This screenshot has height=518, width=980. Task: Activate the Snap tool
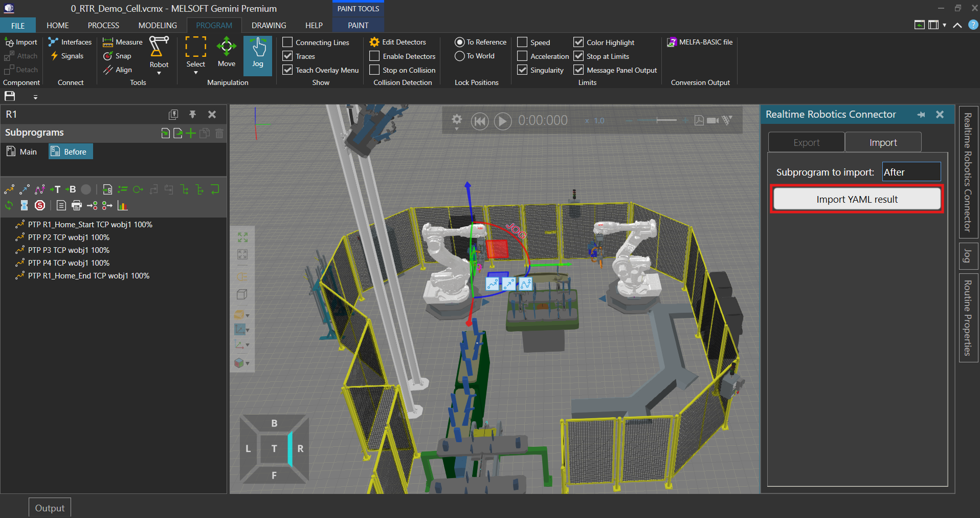pyautogui.click(x=118, y=56)
